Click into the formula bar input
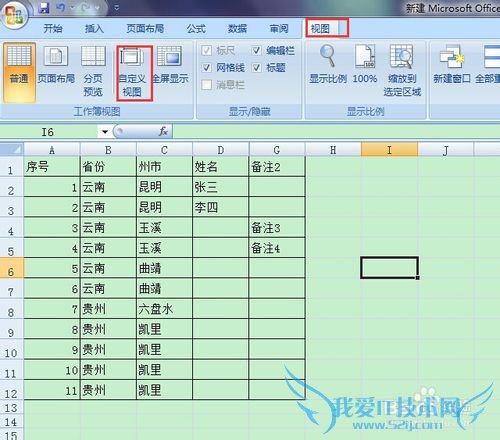The image size is (500, 440). coord(336,132)
